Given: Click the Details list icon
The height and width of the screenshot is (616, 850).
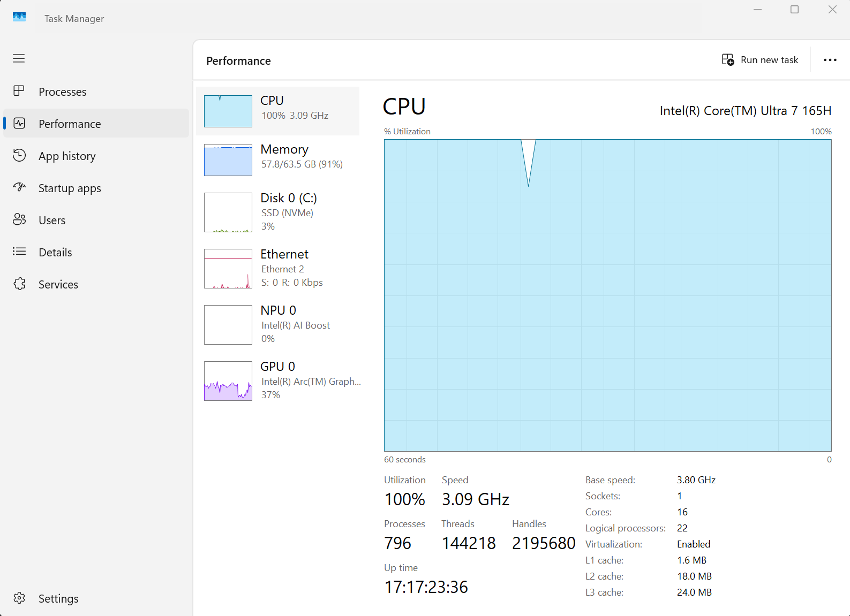Looking at the screenshot, I should pyautogui.click(x=19, y=252).
